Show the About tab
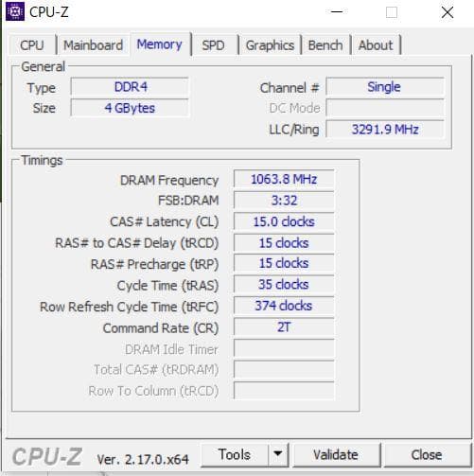This screenshot has height=476, width=474. (376, 45)
